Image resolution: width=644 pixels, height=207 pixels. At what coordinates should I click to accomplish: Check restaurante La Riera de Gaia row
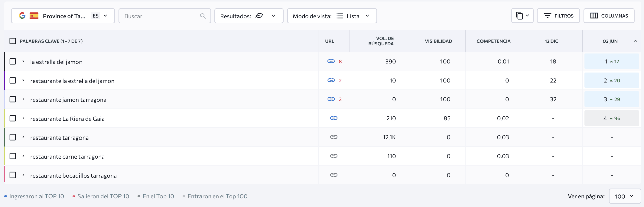click(13, 118)
